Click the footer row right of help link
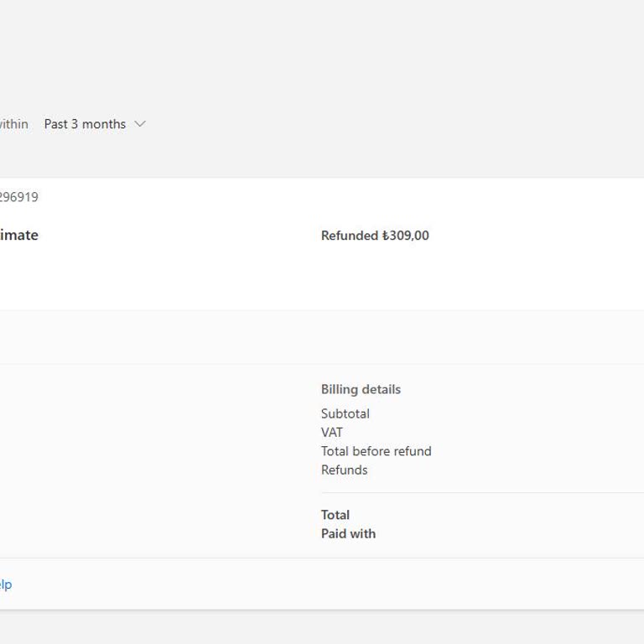 pyautogui.click(x=335, y=584)
